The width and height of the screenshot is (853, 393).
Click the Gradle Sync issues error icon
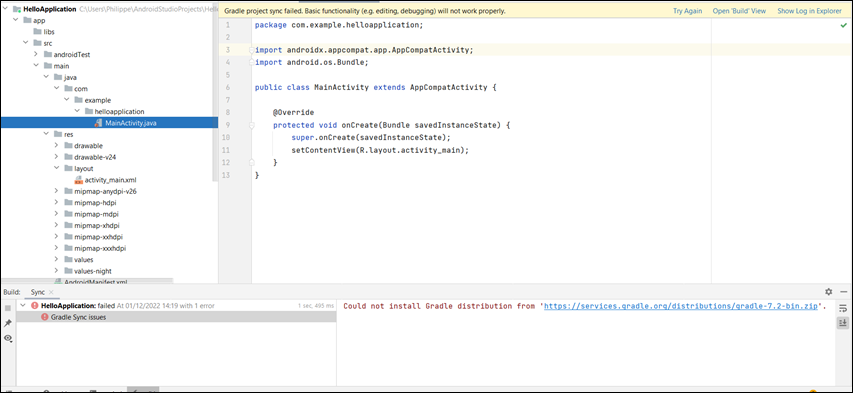(x=45, y=317)
